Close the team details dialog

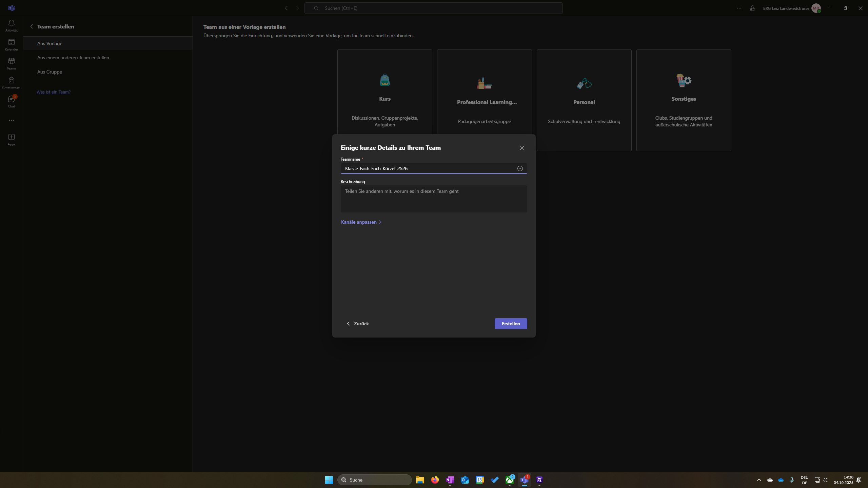coord(521,148)
